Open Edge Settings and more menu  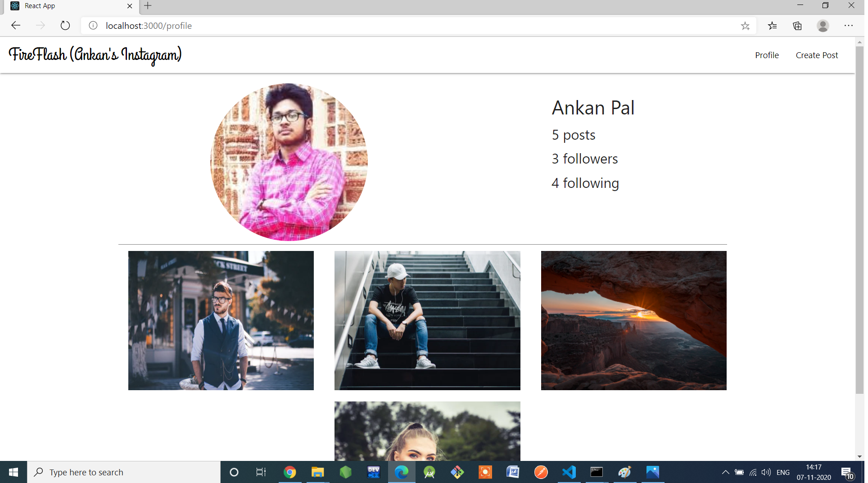click(849, 26)
